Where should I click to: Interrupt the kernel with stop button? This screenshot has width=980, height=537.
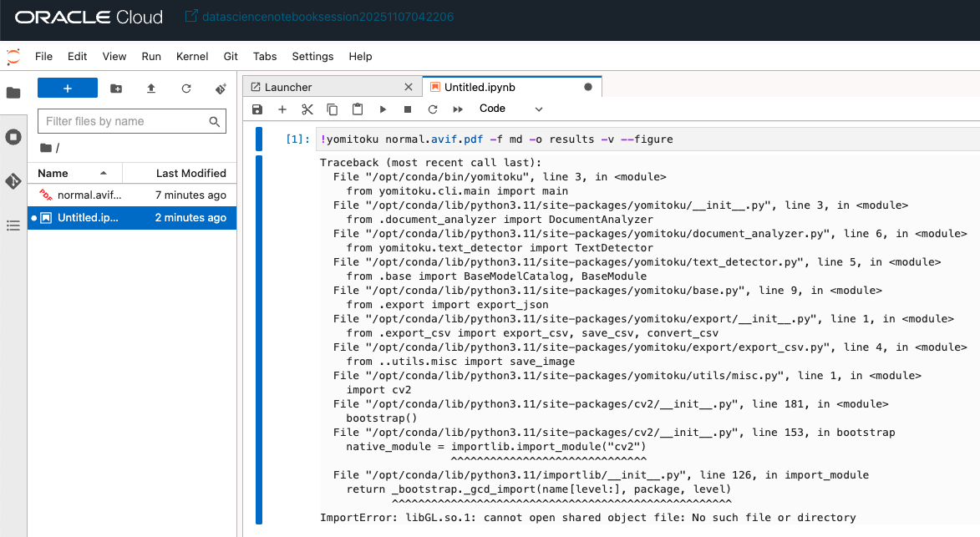[x=408, y=109]
